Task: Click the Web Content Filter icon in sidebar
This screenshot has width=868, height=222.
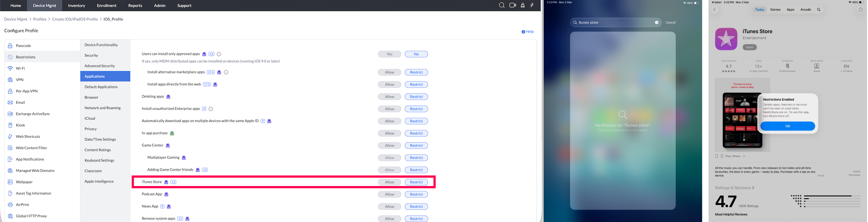Action: pyautogui.click(x=10, y=148)
